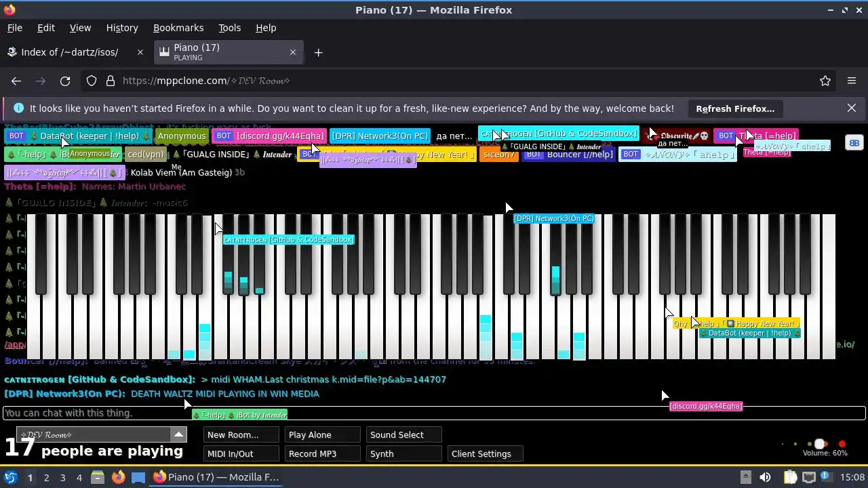Select the ced(vpn) participant tag
The width and height of the screenshot is (868, 488).
click(x=146, y=154)
